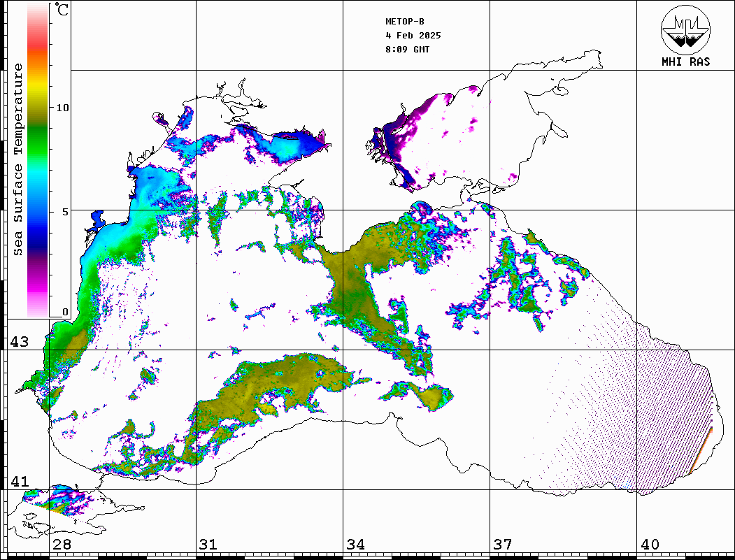Click the 10 tick label on colorbar
735x560 pixels.
[x=62, y=108]
